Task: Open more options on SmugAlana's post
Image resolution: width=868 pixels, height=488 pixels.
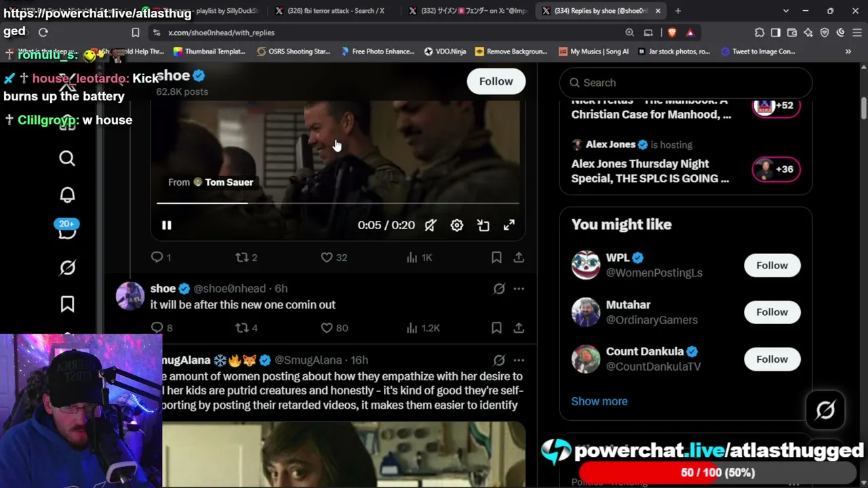Action: point(519,360)
